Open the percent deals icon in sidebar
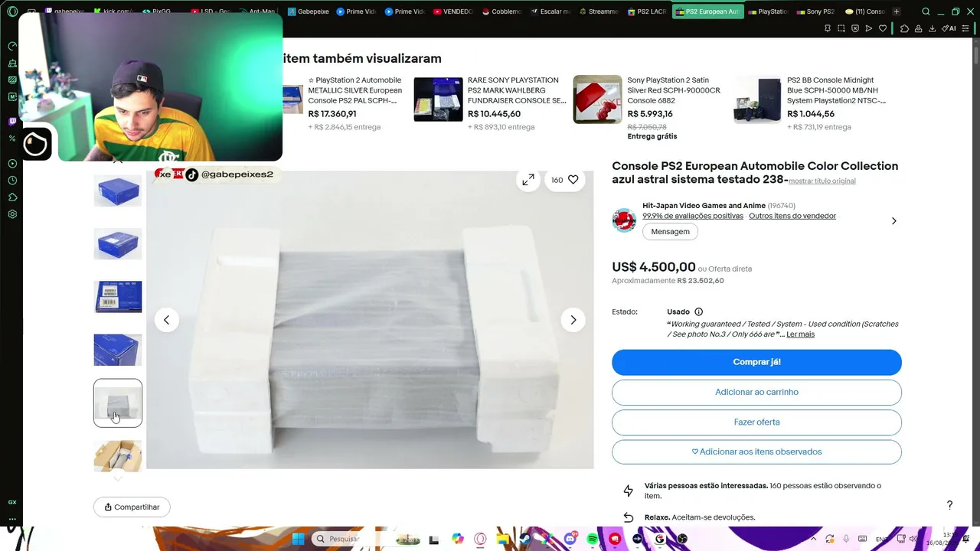The width and height of the screenshot is (980, 551). pos(12,139)
